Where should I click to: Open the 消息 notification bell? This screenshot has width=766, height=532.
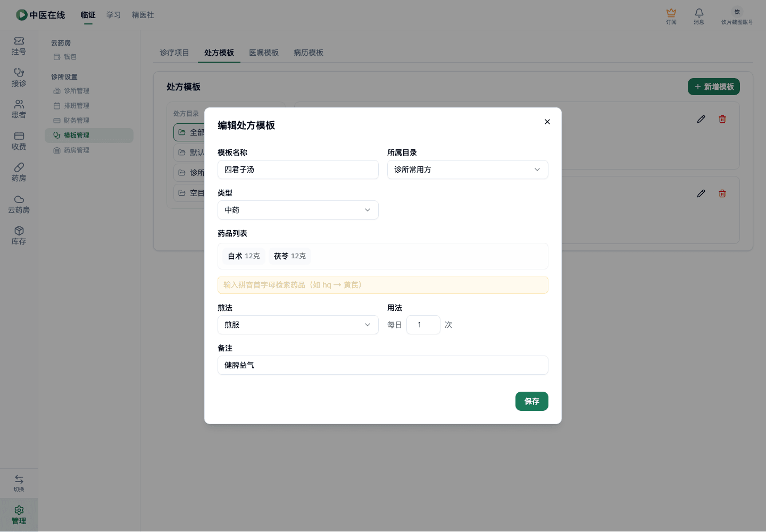click(699, 16)
